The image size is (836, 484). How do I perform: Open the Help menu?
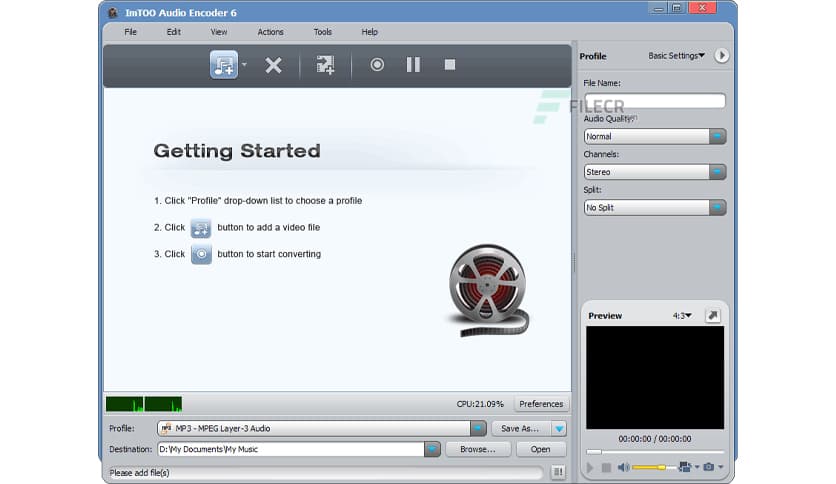(x=369, y=32)
